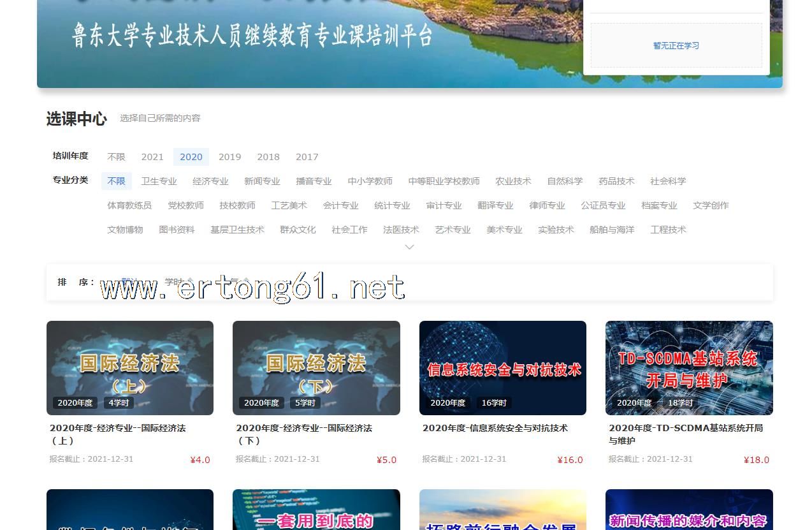Click the 暂无正在学习 box
Viewport: 812px width, 530px height.
tap(676, 46)
